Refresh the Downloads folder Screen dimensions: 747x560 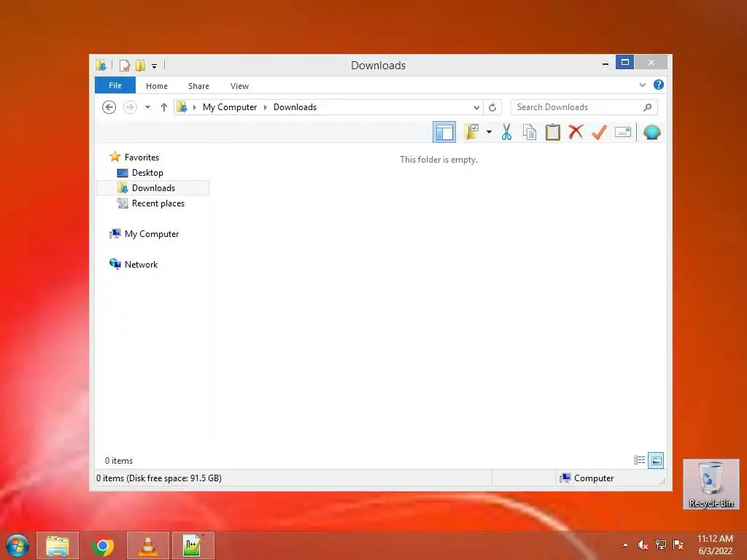click(492, 108)
